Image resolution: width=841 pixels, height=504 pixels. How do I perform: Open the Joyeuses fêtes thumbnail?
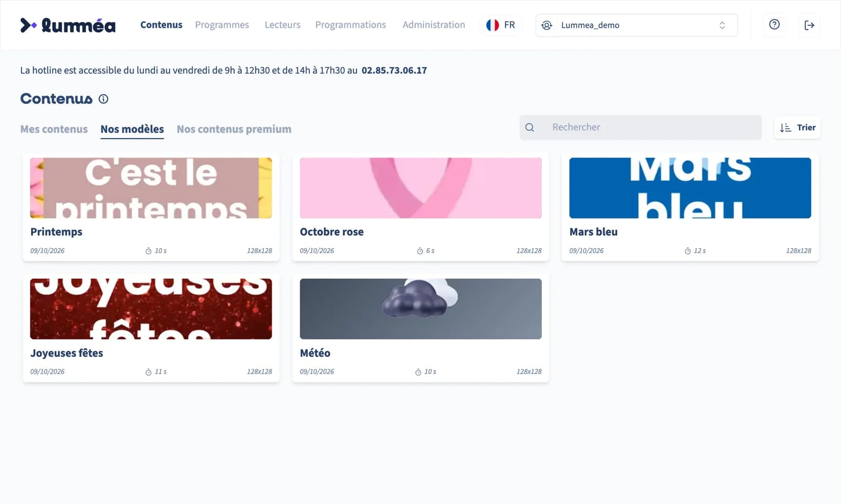pos(151,309)
